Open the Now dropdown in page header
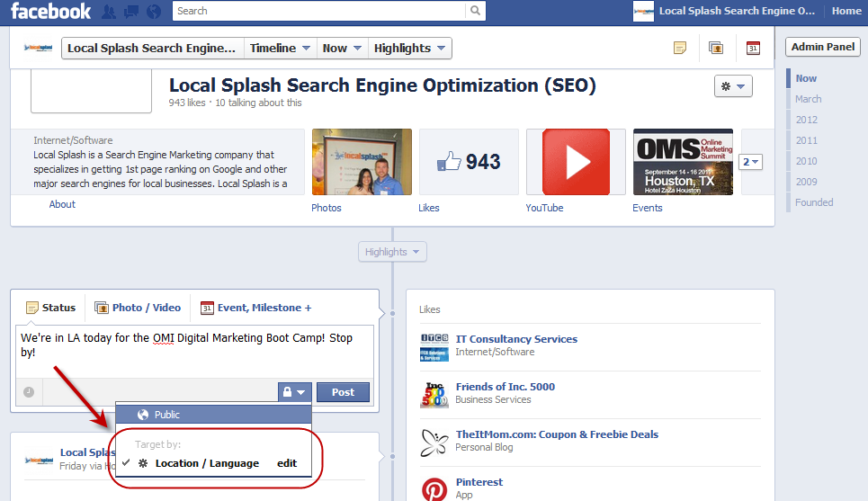868x501 pixels. coord(342,49)
